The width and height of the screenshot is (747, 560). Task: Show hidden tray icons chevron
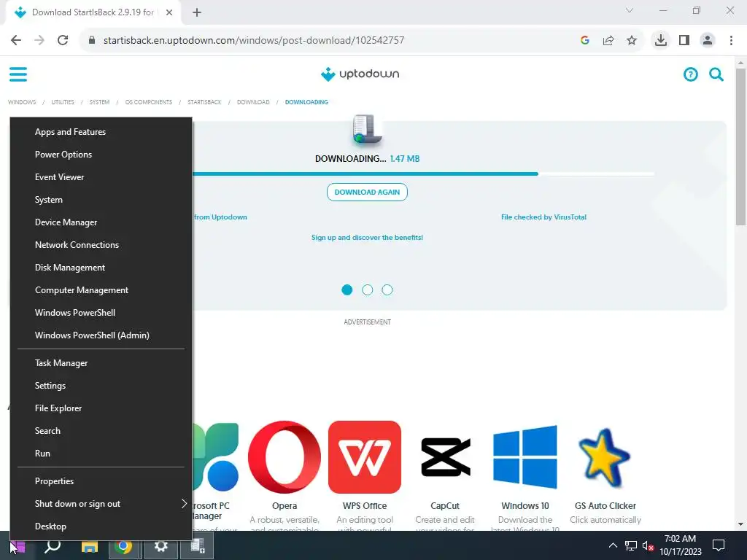[x=613, y=545]
